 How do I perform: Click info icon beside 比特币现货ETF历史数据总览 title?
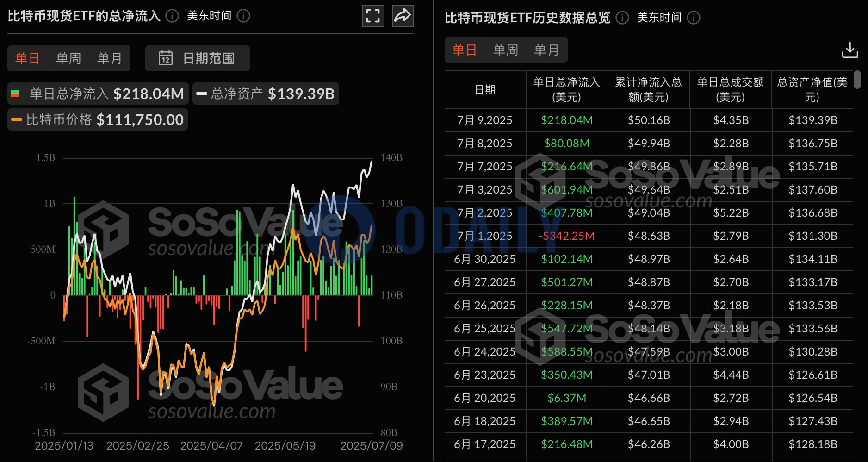[622, 18]
